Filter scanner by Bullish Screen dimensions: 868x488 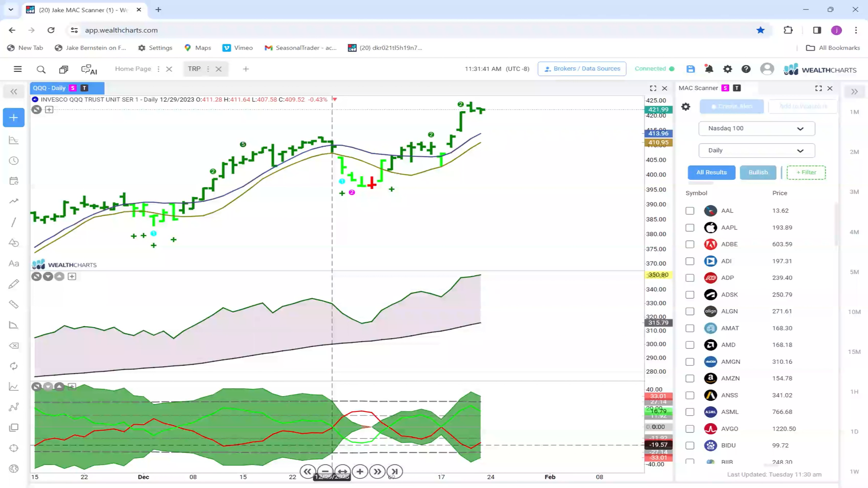[758, 173]
